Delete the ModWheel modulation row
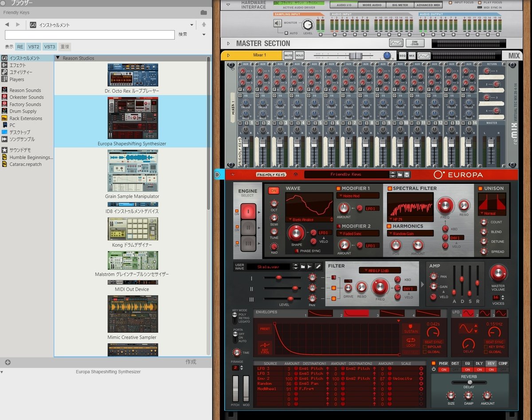The width and height of the screenshot is (532, 420). (421, 389)
